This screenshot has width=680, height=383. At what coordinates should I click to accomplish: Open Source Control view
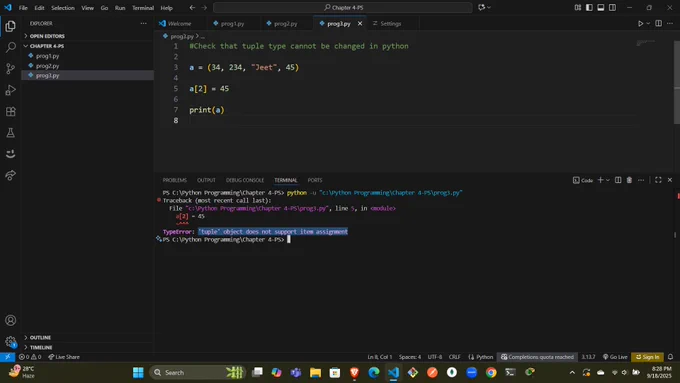10,69
